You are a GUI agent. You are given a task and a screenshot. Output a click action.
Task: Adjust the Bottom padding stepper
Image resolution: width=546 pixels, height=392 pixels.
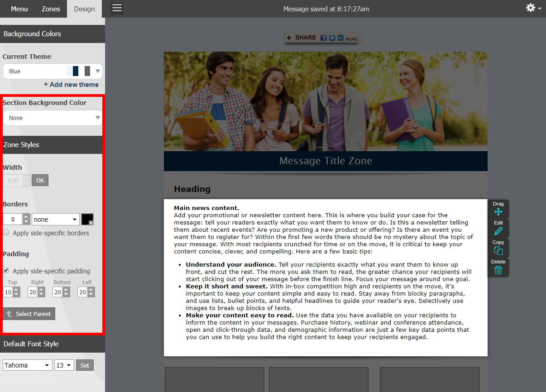(x=66, y=292)
